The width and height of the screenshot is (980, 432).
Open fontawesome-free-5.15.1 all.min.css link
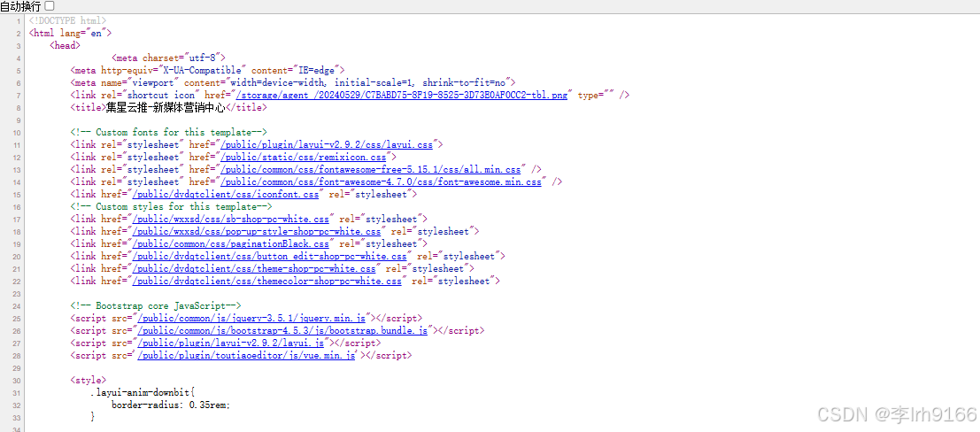(370, 169)
